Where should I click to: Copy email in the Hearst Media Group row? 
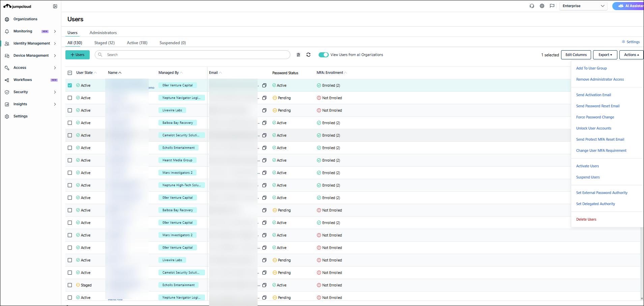click(x=264, y=160)
